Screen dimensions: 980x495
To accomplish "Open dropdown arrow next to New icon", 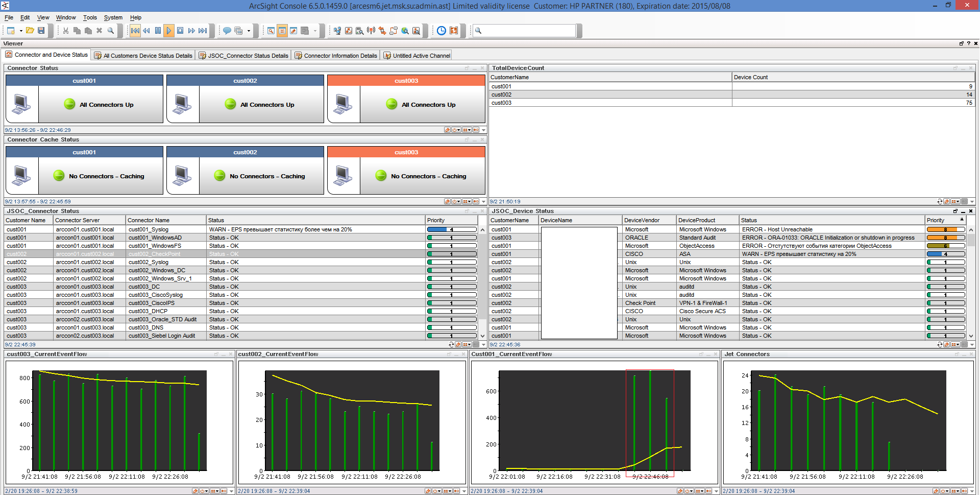I will click(x=21, y=31).
